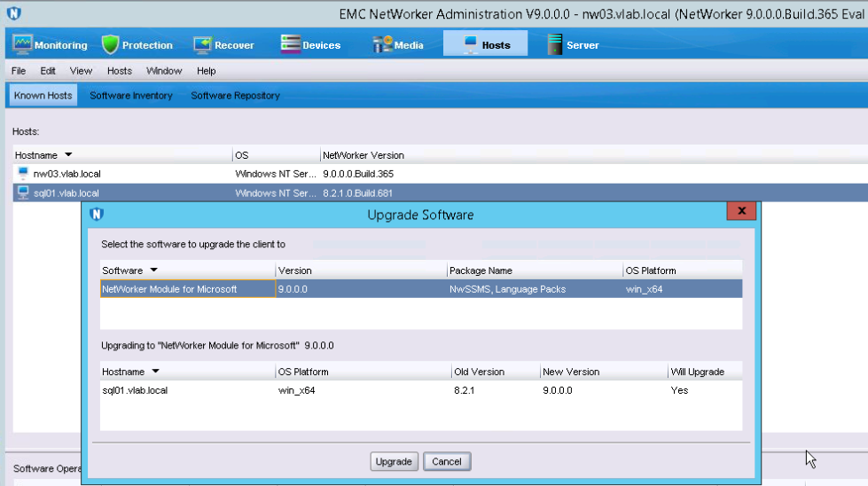
Task: Open the File menu
Action: click(19, 71)
